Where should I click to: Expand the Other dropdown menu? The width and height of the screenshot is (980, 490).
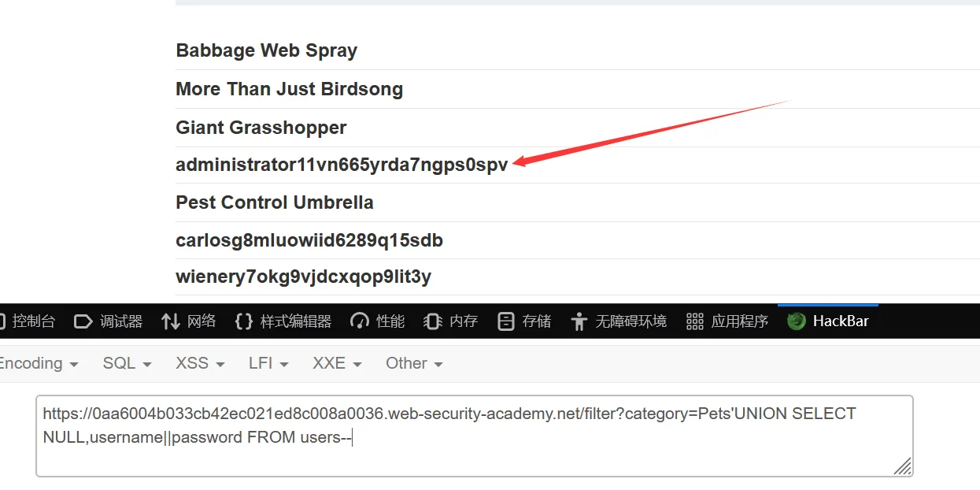pos(414,363)
